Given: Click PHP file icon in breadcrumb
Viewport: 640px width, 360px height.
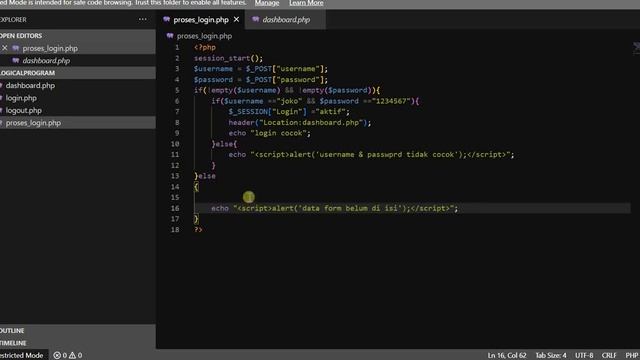Looking at the screenshot, I should pyautogui.click(x=170, y=36).
